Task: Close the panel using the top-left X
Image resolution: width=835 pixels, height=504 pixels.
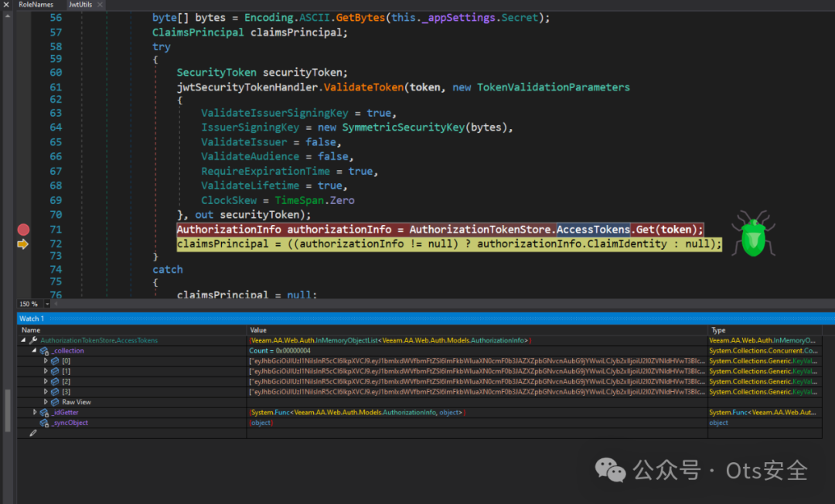Action: coord(6,5)
